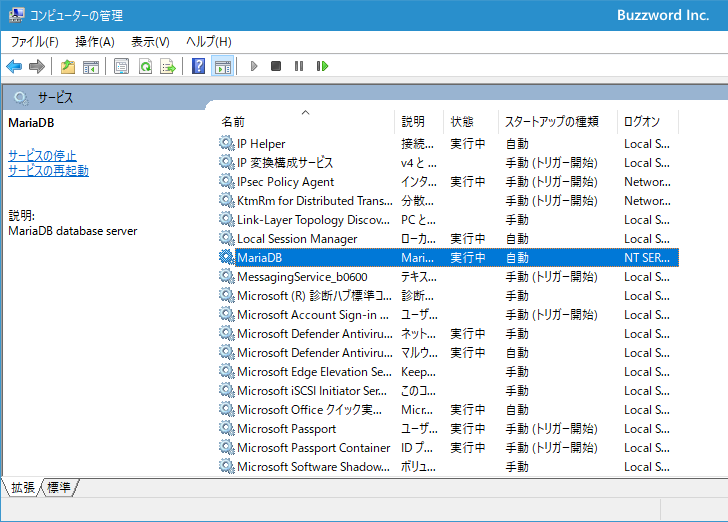This screenshot has width=728, height=522.
Task: Open the blue Help question mark icon
Action: tap(198, 66)
